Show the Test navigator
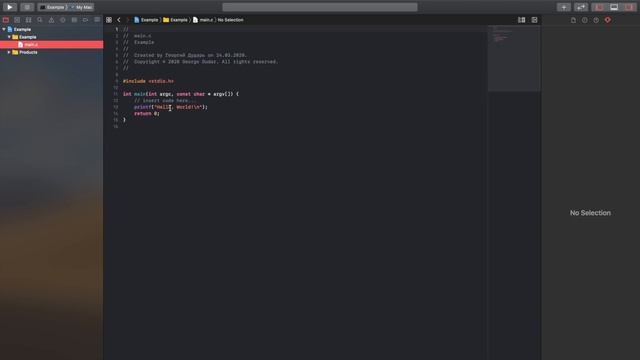 coord(63,20)
